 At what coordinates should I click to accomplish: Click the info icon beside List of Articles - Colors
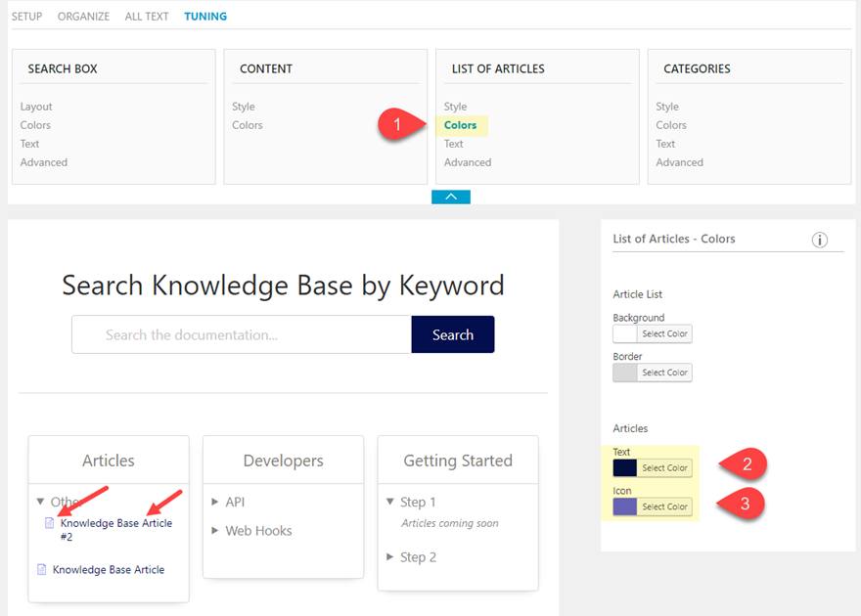820,239
